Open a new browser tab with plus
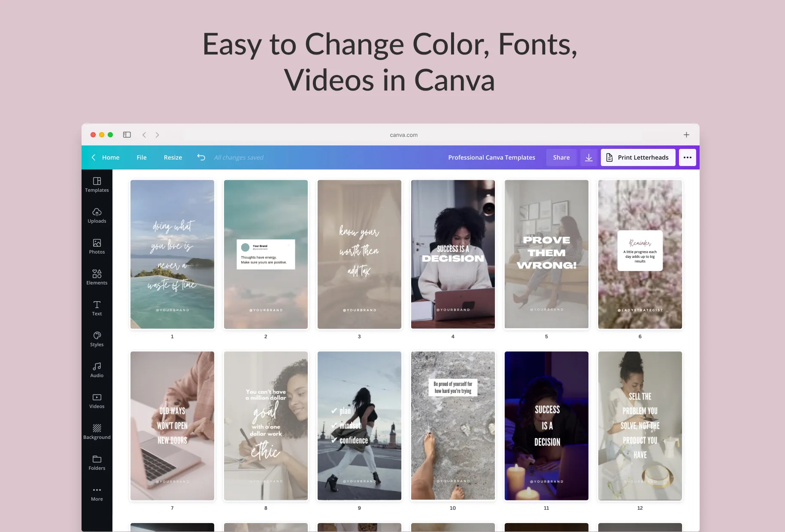The width and height of the screenshot is (785, 532). tap(686, 135)
